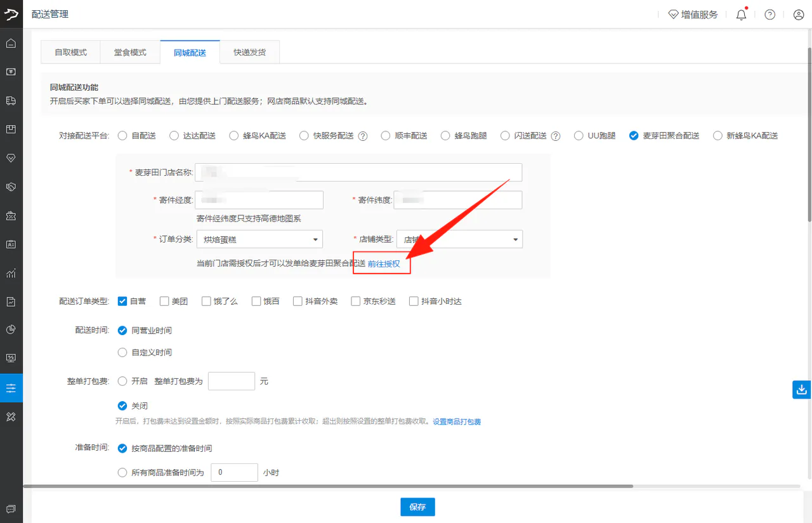
Task: Uncheck the 自营 order type checkbox
Action: click(122, 301)
